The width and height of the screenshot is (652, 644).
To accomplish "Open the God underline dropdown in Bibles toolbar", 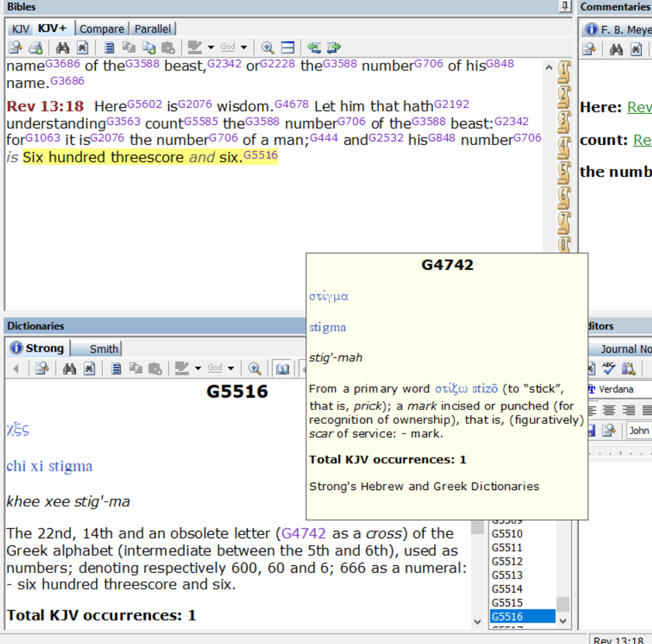I will 244,48.
